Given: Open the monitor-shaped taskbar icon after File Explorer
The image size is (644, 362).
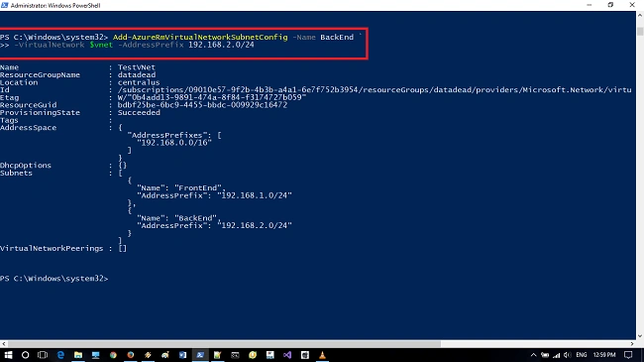Looking at the screenshot, I should (x=96, y=355).
